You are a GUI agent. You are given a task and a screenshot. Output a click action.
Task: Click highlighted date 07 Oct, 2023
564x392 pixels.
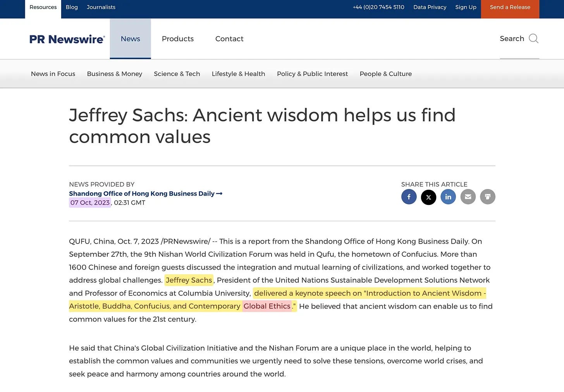[x=90, y=203]
